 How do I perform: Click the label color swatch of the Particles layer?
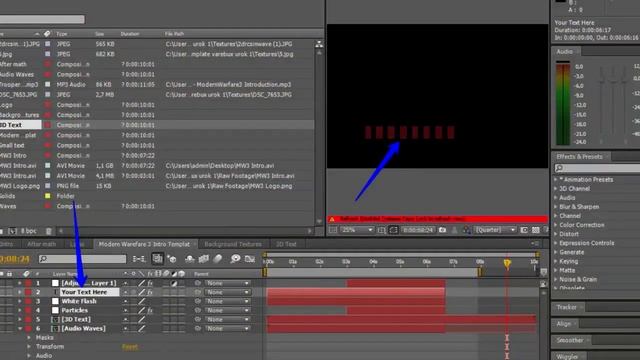pos(28,310)
